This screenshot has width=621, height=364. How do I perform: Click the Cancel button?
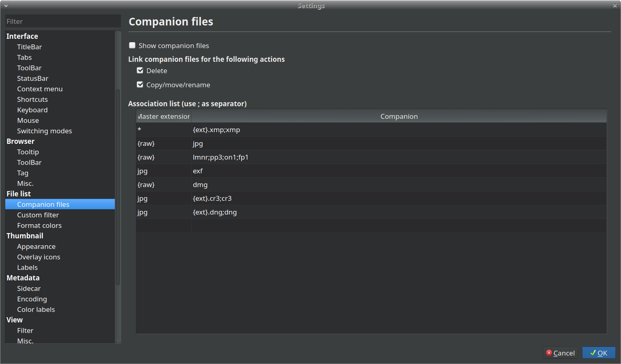pyautogui.click(x=560, y=353)
